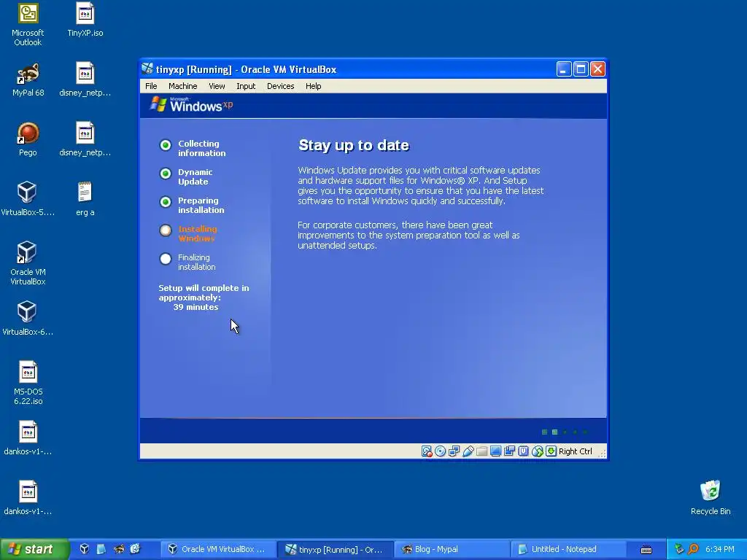Open the Devices menu
The height and width of the screenshot is (560, 747).
click(x=281, y=86)
